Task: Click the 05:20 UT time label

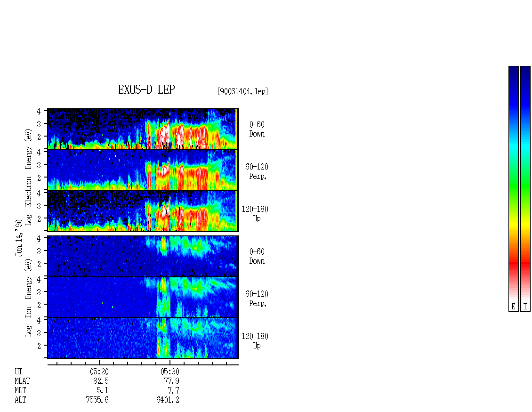Action: [99, 372]
